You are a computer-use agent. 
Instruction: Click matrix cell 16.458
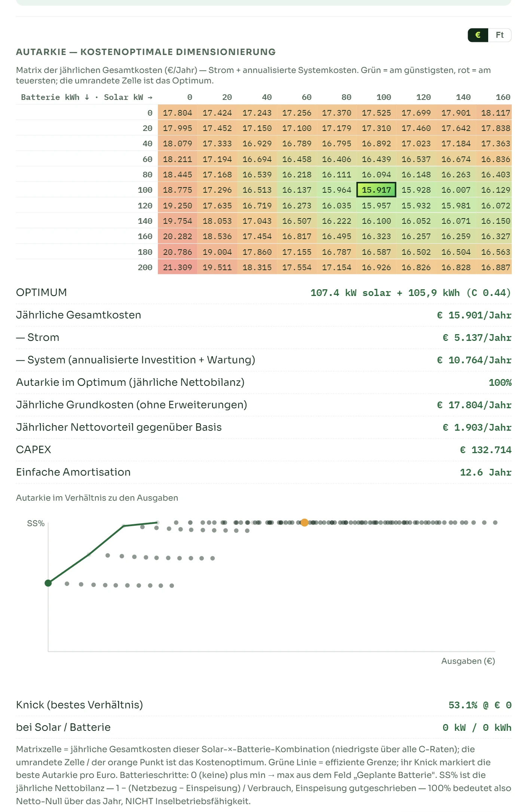tap(297, 159)
